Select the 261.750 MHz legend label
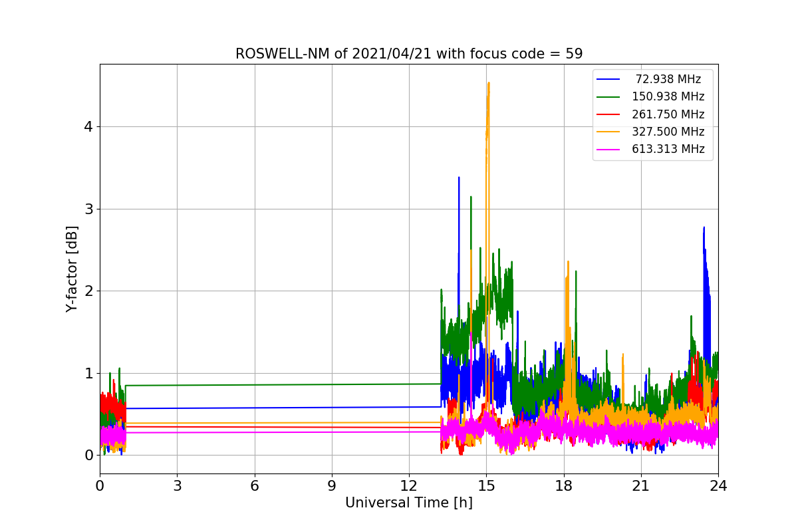Viewport: 798px width, 532px height. 668,114
